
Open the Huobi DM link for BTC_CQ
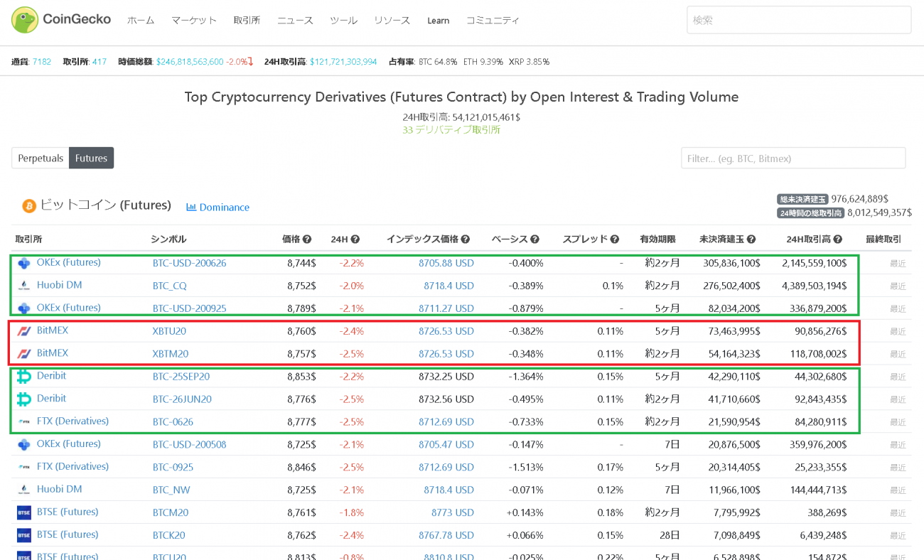pyautogui.click(x=60, y=285)
